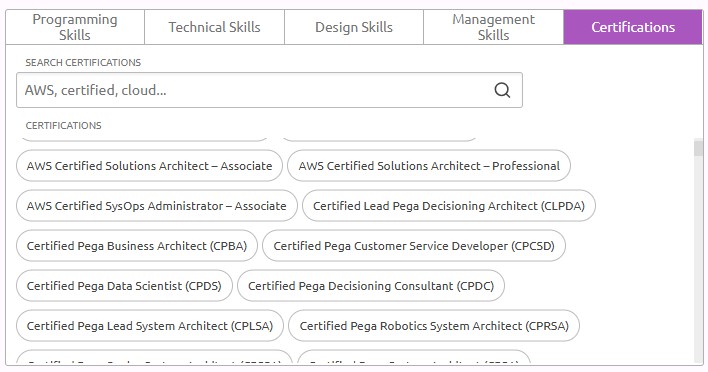Go to Management Skills tab
The height and width of the screenshot is (372, 708).
(x=494, y=27)
